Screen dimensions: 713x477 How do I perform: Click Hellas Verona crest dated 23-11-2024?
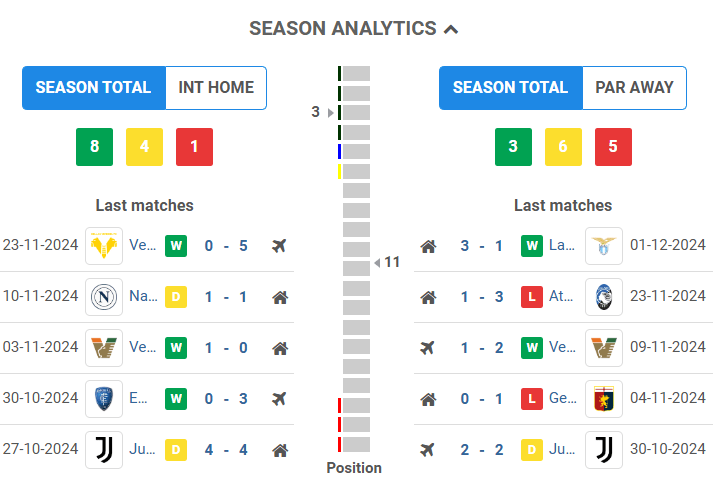pyautogui.click(x=104, y=246)
